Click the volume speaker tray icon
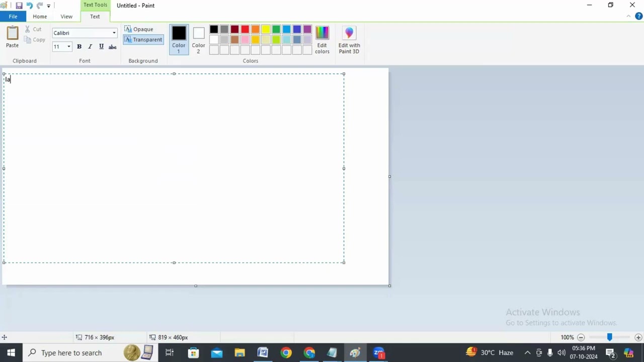 [561, 353]
